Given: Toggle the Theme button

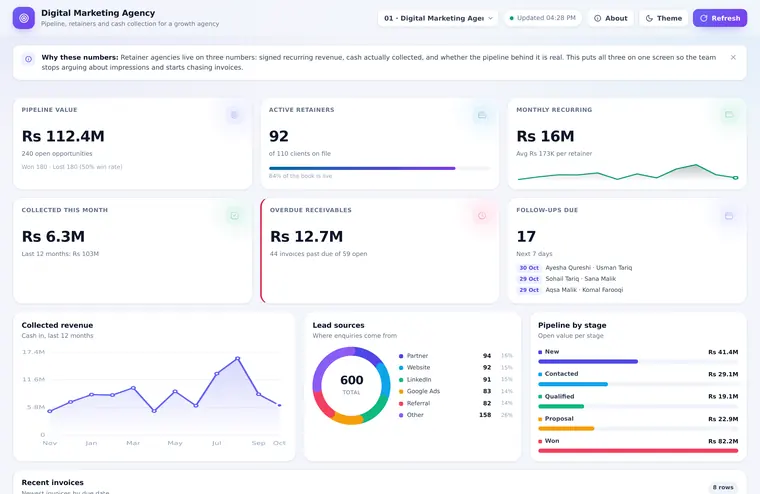Looking at the screenshot, I should [664, 18].
